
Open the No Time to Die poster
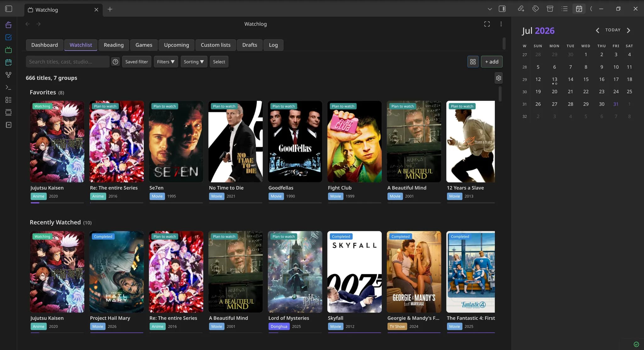tap(236, 141)
